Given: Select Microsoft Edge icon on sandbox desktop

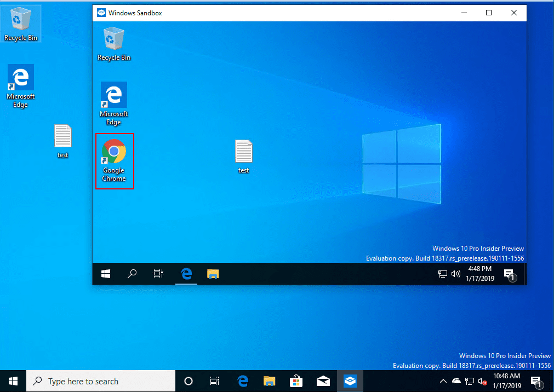Looking at the screenshot, I should click(113, 103).
